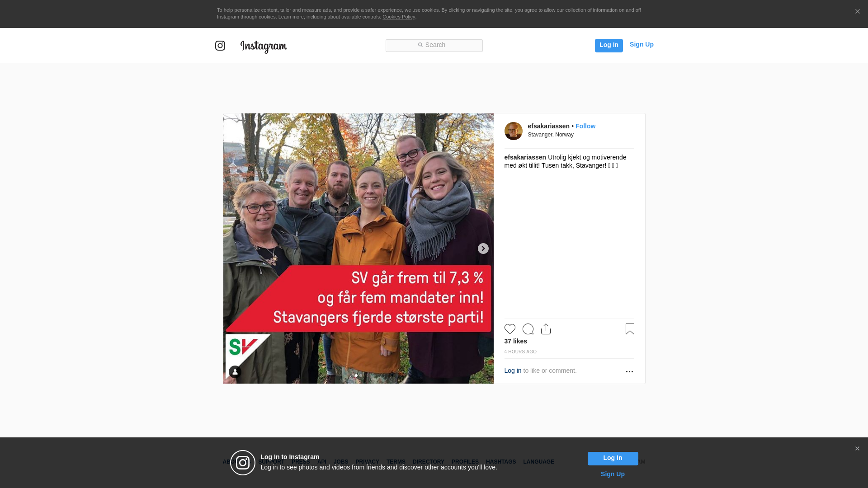
Task: Open the DIRECTORY footer link
Action: (x=429, y=462)
